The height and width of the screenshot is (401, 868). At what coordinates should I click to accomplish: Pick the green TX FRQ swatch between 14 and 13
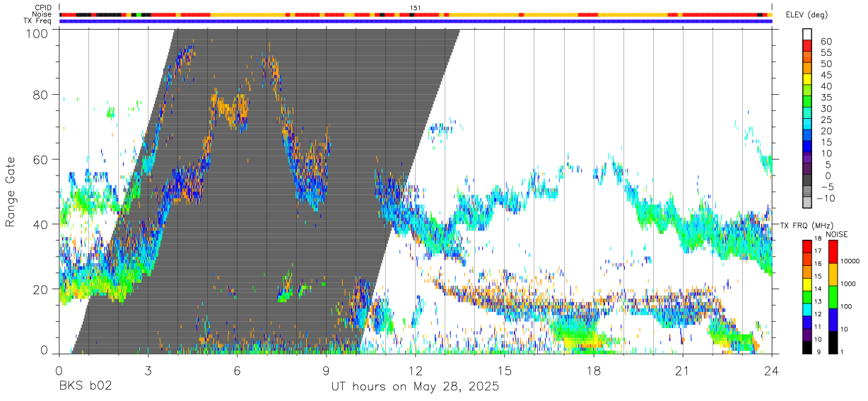[x=807, y=296]
